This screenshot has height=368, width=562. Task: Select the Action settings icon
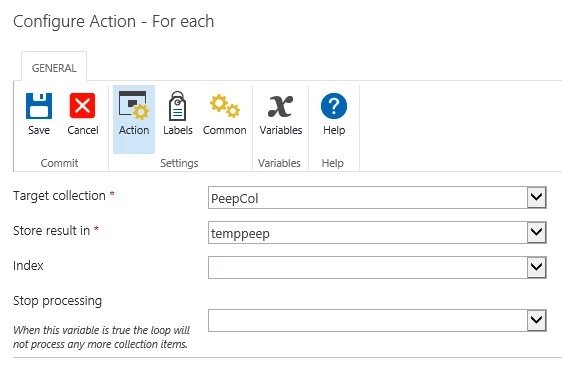134,105
